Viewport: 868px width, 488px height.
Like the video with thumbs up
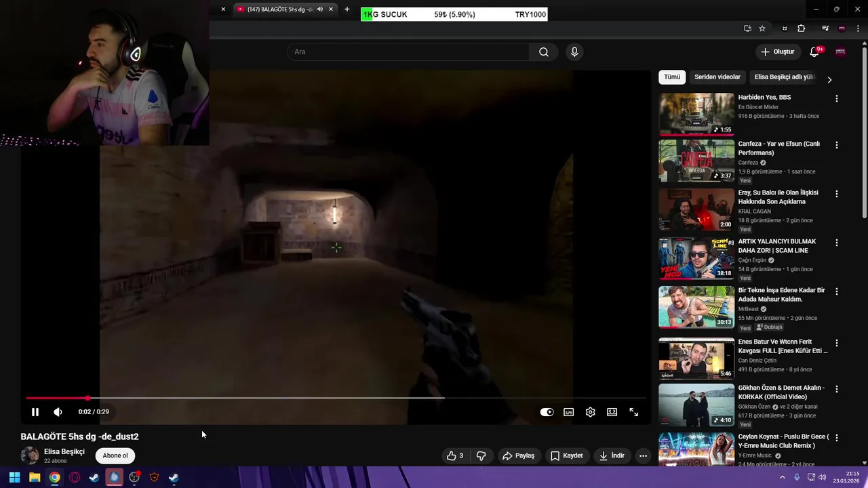(x=455, y=455)
